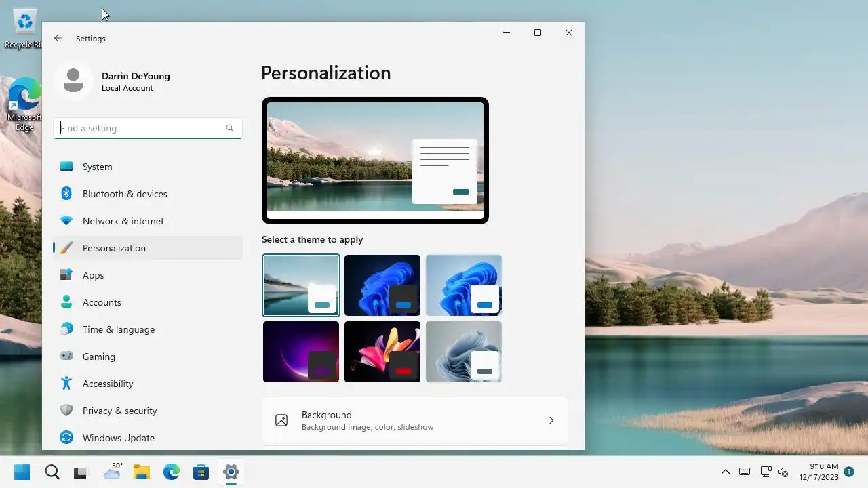Show hidden icons tray chevron

point(725,472)
